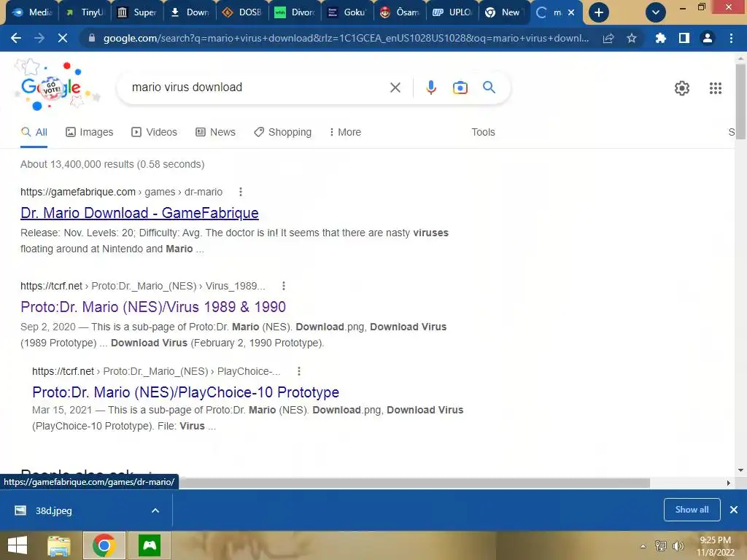Switch to the New tab browser tab
Image resolution: width=747 pixels, height=560 pixels.
[x=504, y=12]
